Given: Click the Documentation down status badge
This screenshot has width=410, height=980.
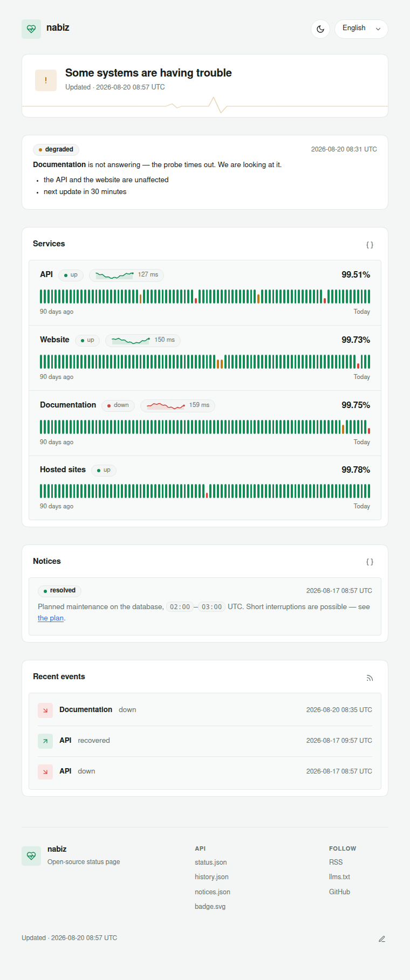Looking at the screenshot, I should pyautogui.click(x=118, y=405).
